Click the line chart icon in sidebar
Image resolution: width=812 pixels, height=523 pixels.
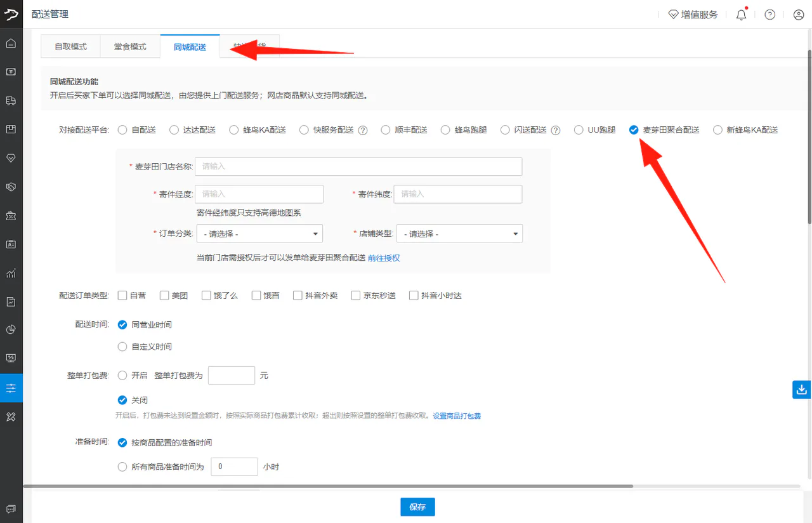[x=11, y=274]
